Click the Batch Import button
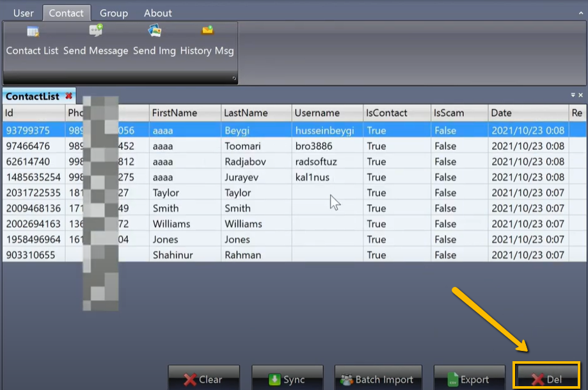Screen dimensions: 588x390 [x=378, y=379]
